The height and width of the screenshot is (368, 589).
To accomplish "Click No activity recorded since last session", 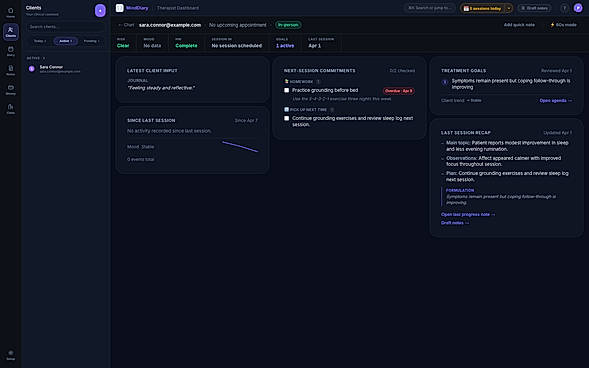I will 169,131.
